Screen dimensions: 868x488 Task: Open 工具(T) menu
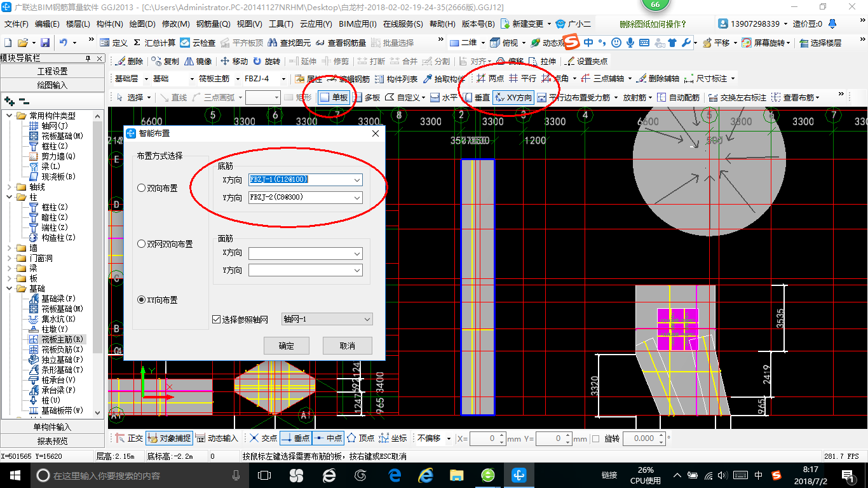(x=281, y=24)
